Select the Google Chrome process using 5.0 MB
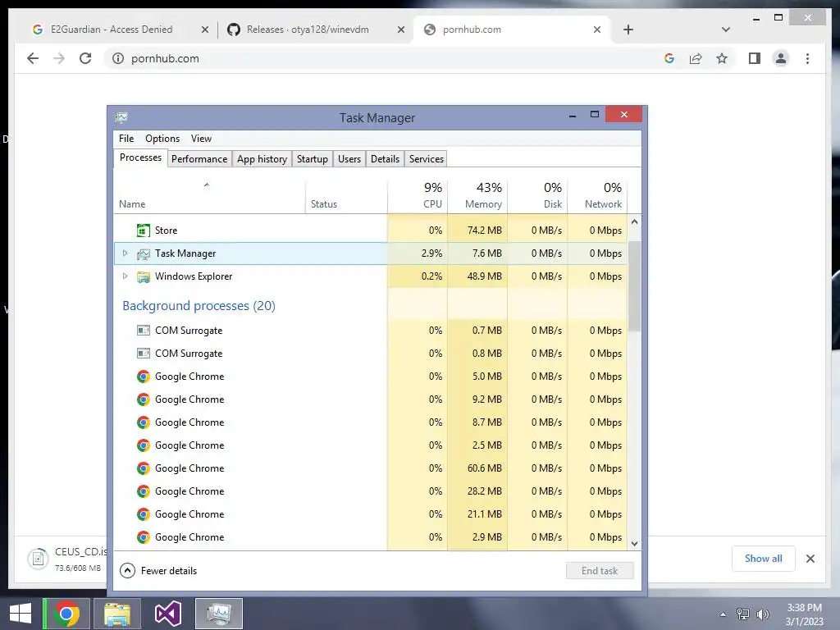This screenshot has width=840, height=630. point(370,377)
